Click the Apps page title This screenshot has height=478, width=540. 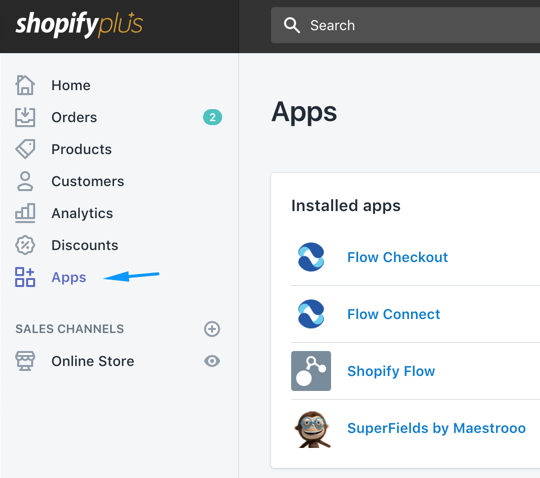(304, 112)
